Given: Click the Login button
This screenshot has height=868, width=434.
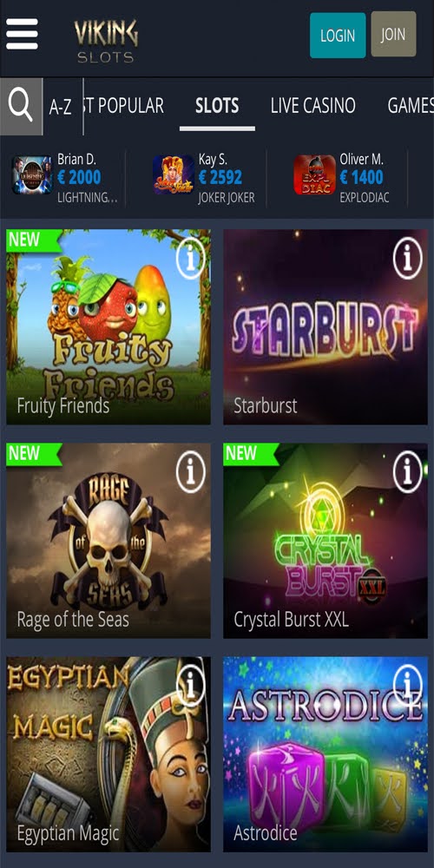Looking at the screenshot, I should (x=338, y=36).
